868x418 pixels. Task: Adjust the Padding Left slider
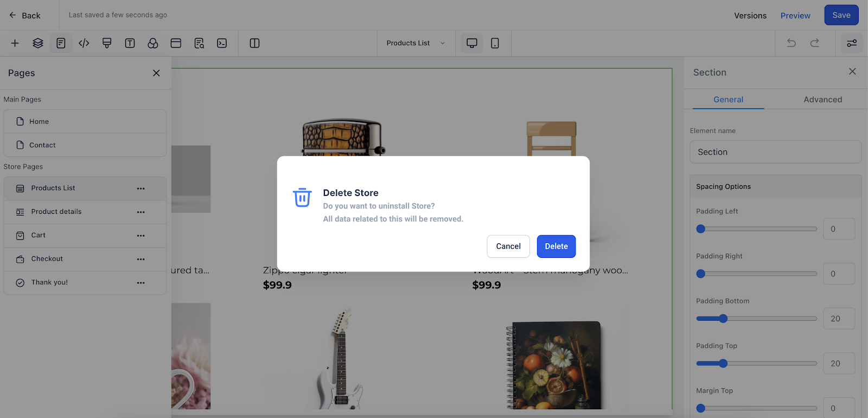pyautogui.click(x=756, y=229)
